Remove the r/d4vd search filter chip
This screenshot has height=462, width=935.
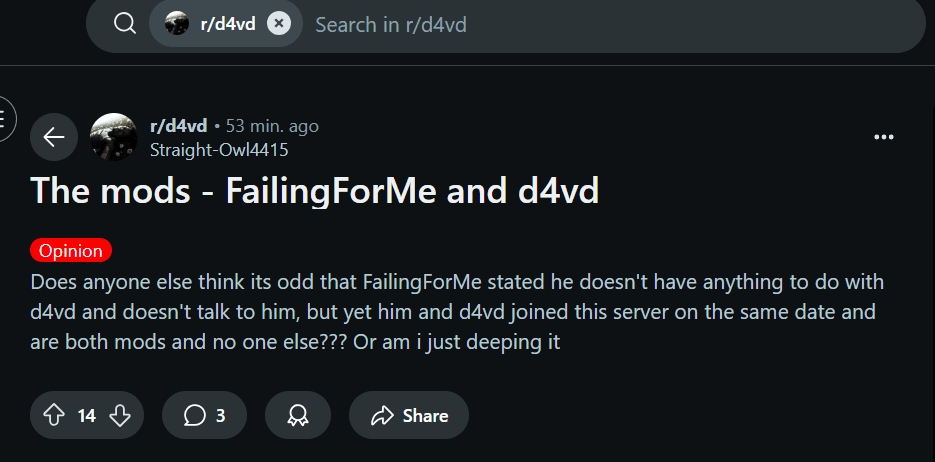(279, 23)
